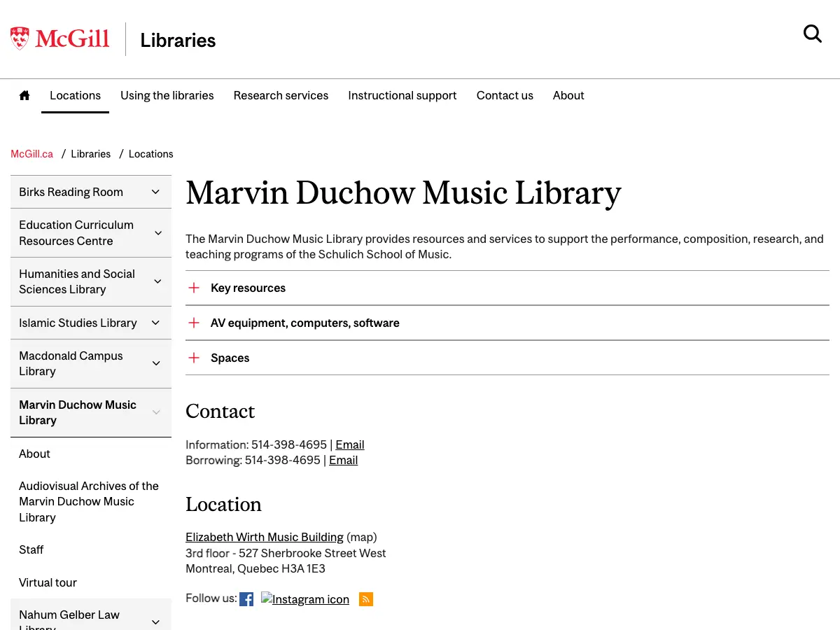Expand the Islamic Studies Library chevron

pyautogui.click(x=155, y=323)
